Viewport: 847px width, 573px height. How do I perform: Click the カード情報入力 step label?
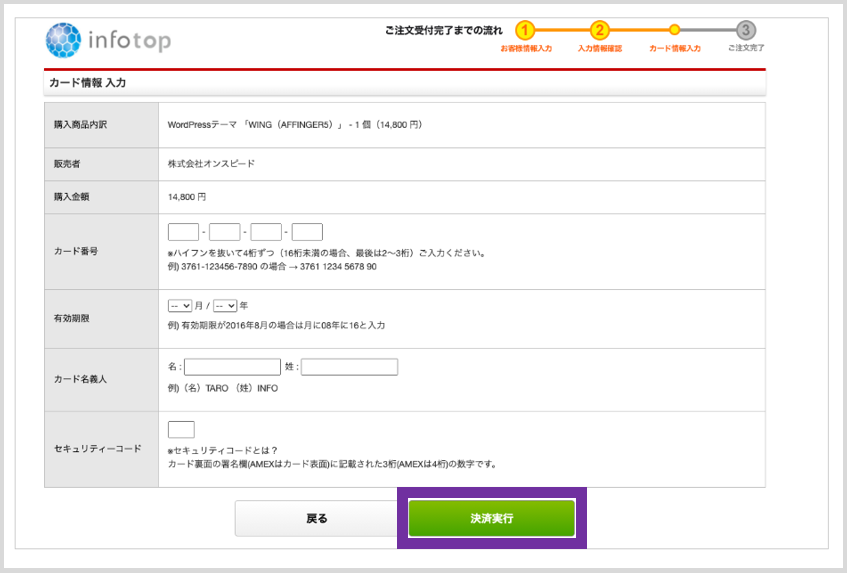point(675,49)
